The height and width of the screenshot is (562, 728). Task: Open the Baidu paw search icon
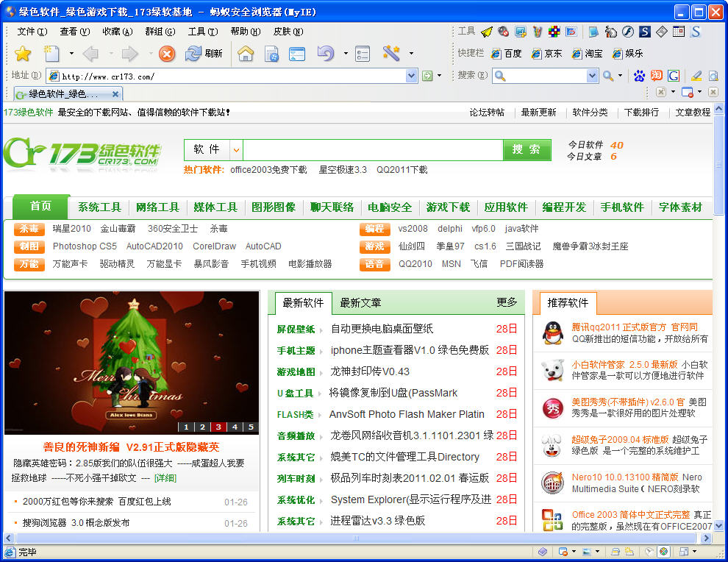point(639,76)
